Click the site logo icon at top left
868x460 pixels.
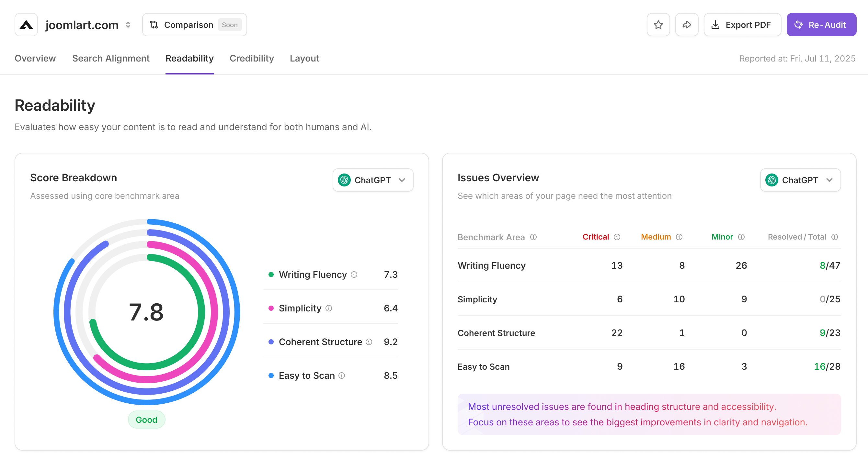coord(26,25)
